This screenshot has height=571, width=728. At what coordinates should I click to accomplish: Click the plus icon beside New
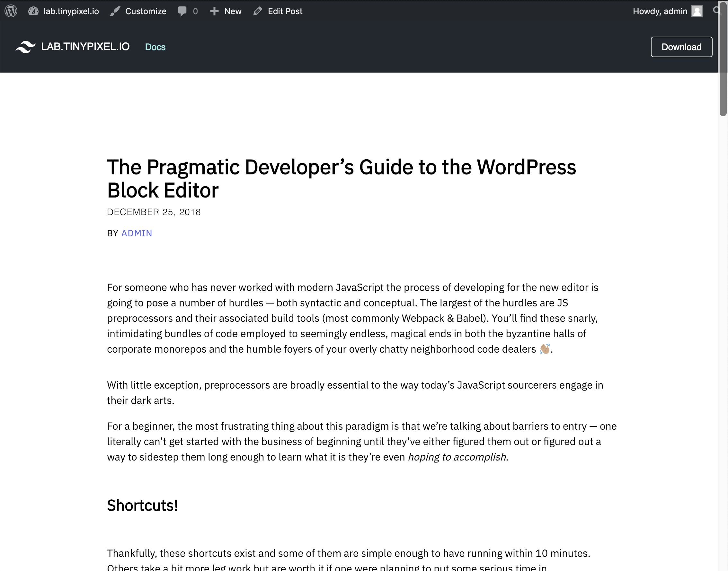[x=214, y=11]
